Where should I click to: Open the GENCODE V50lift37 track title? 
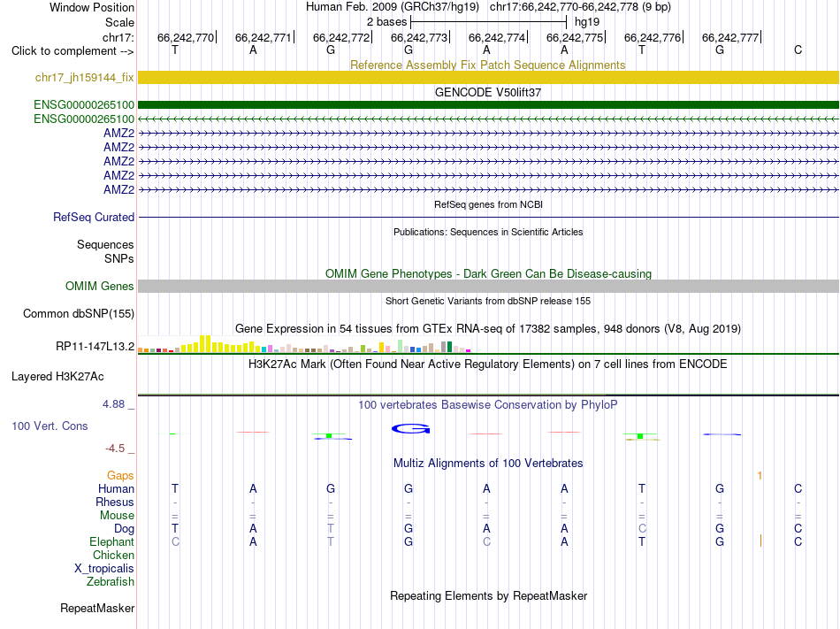tap(488, 92)
